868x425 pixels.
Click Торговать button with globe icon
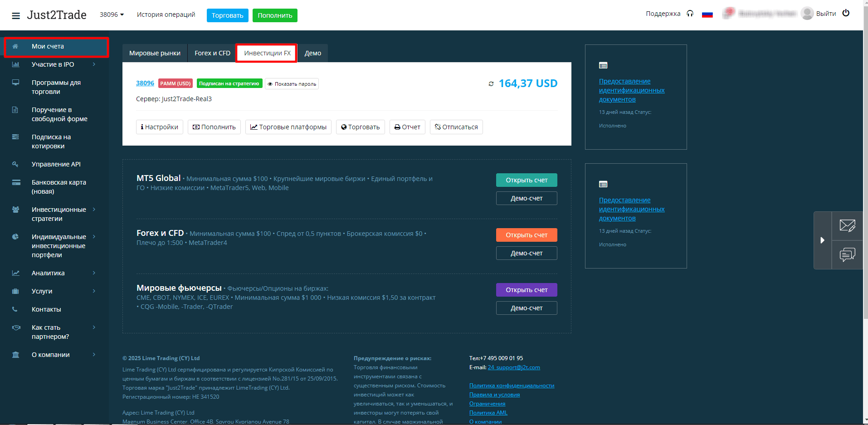(x=360, y=127)
